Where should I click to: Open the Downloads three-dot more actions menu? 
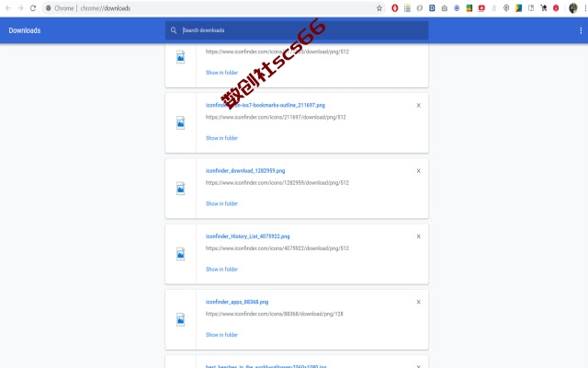point(581,30)
